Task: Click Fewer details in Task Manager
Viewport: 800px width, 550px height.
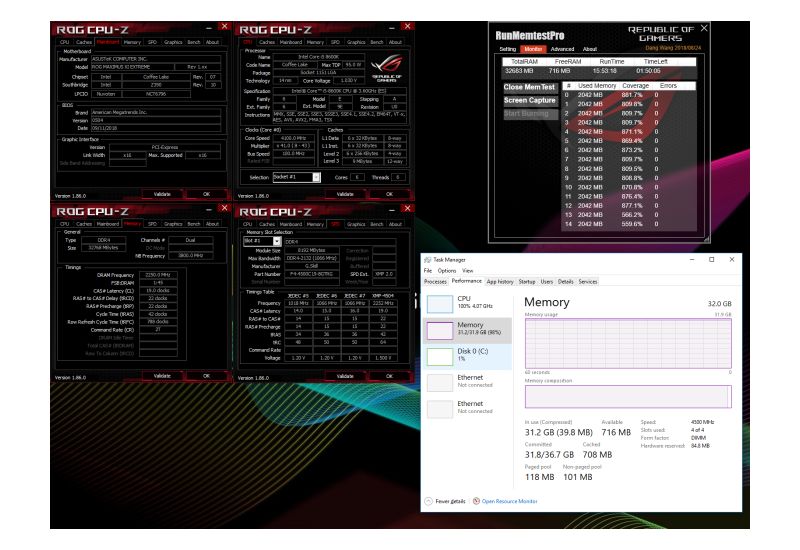Action: 450,501
